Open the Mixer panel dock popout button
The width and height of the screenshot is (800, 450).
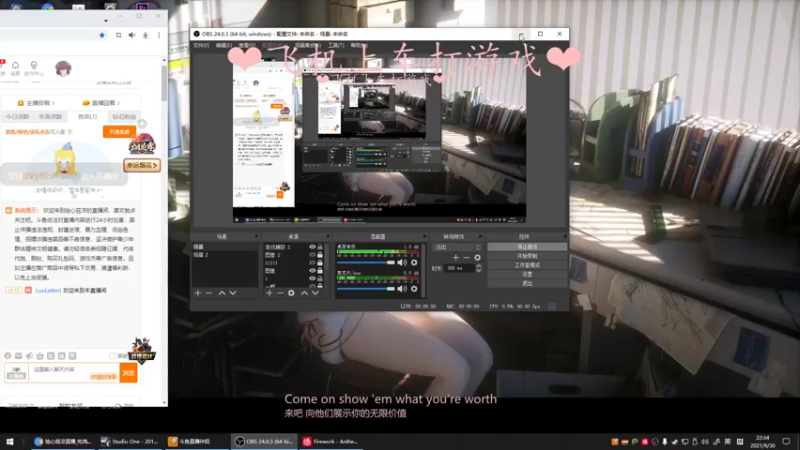click(x=424, y=237)
